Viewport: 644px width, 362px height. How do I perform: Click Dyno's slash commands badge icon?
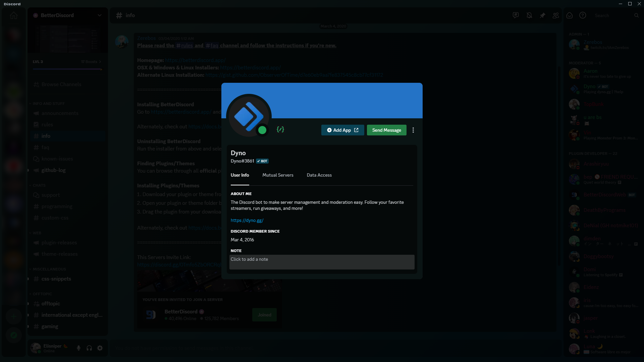280,129
